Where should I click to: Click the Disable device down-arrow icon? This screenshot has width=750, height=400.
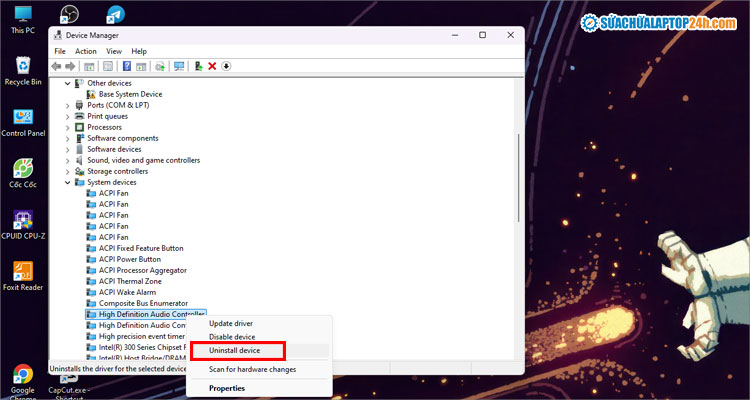226,66
